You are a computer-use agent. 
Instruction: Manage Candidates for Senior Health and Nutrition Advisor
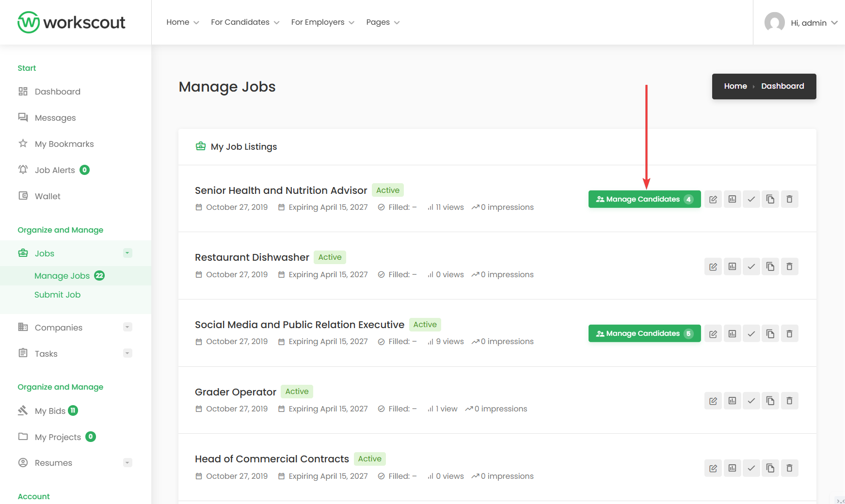tap(644, 199)
